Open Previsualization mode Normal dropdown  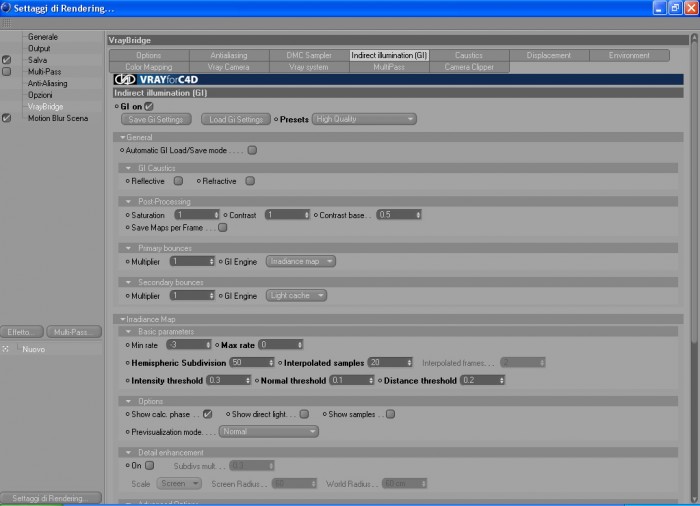coord(268,431)
